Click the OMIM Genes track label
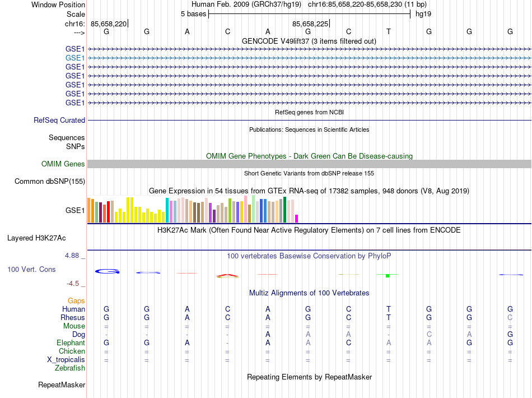Screen dimensions: 532x398 [x=63, y=164]
